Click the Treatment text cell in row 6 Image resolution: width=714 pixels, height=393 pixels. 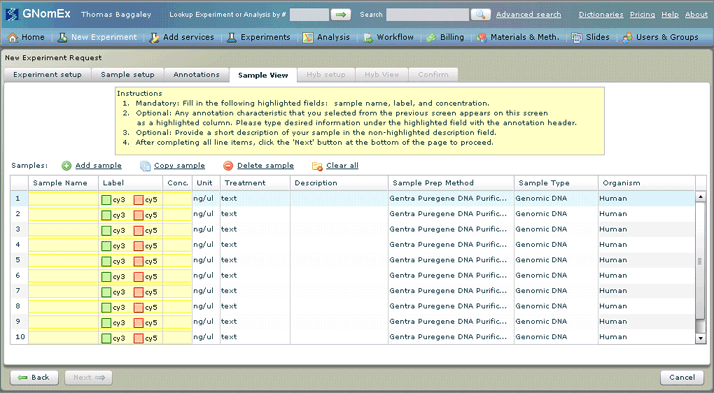[255, 276]
